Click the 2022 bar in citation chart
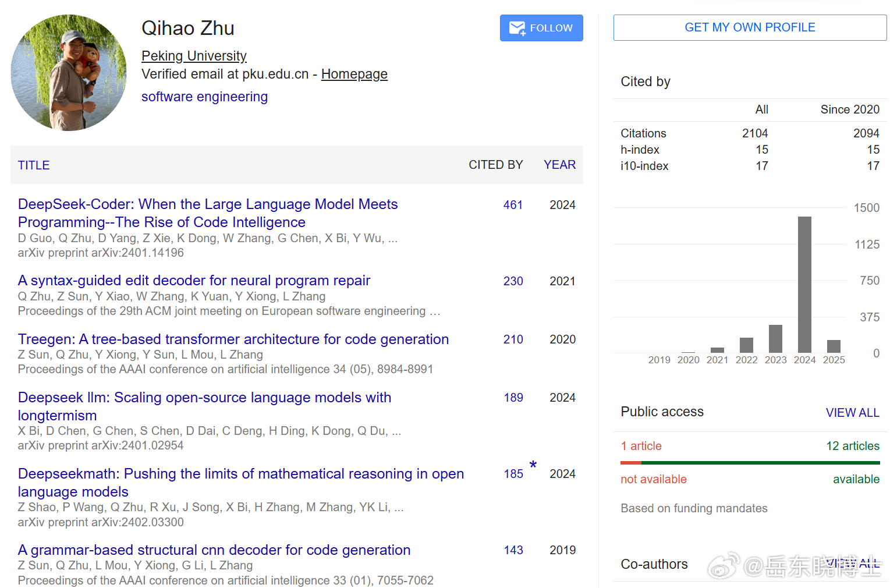 click(746, 345)
